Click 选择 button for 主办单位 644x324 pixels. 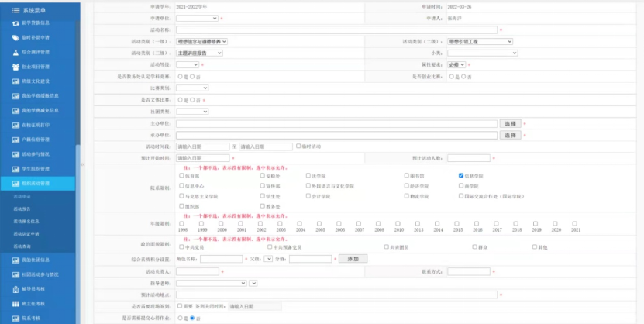pyautogui.click(x=509, y=123)
